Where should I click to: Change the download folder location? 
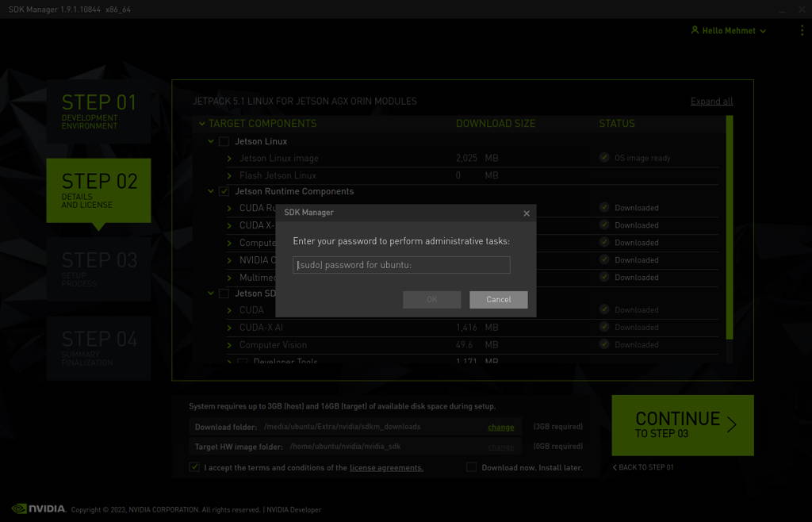point(501,428)
